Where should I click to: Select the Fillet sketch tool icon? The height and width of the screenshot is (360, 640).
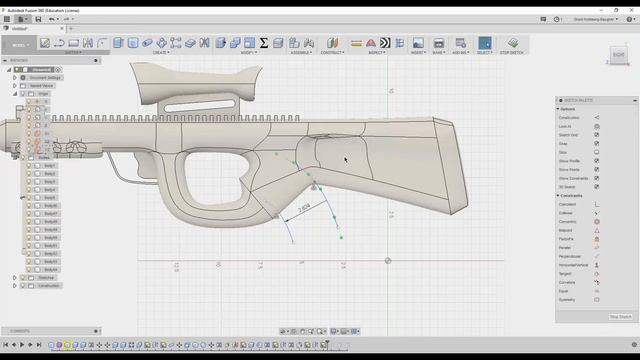coord(102,43)
